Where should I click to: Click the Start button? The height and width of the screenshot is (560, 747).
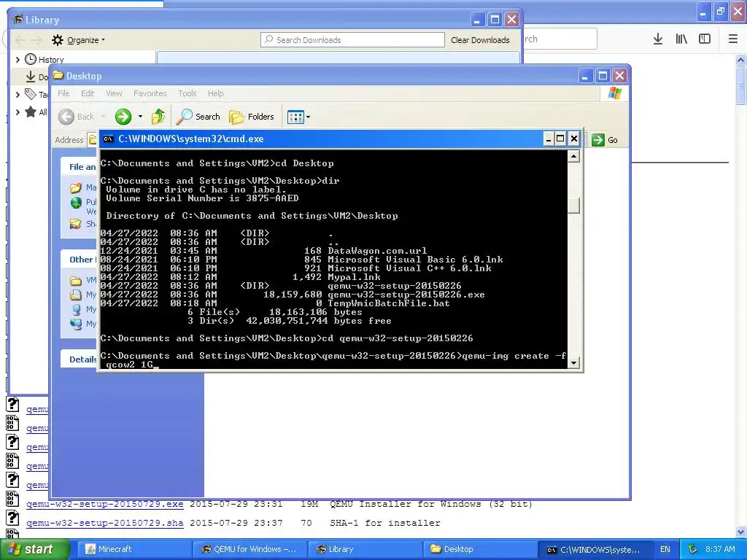click(x=34, y=549)
